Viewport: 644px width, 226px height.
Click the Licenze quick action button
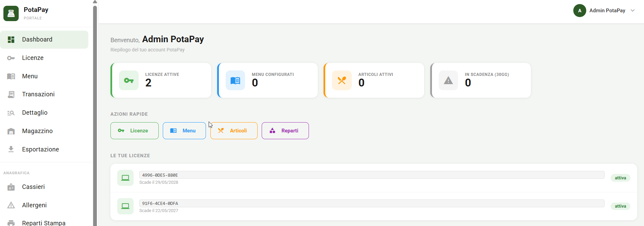click(x=135, y=131)
